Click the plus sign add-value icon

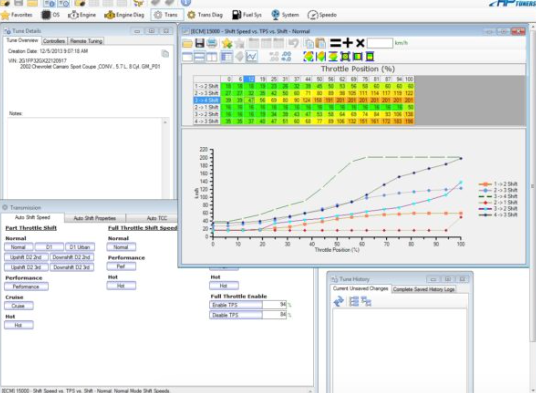pyautogui.click(x=348, y=43)
